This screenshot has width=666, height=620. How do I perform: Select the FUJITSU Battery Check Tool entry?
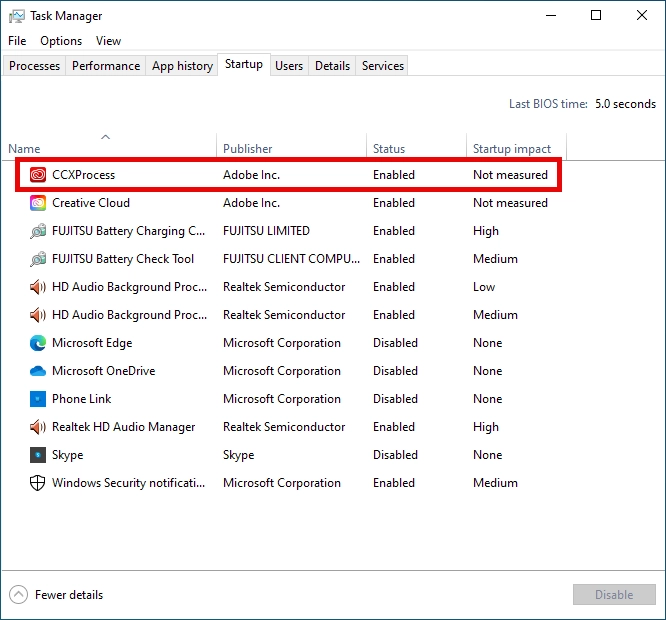[x=123, y=259]
